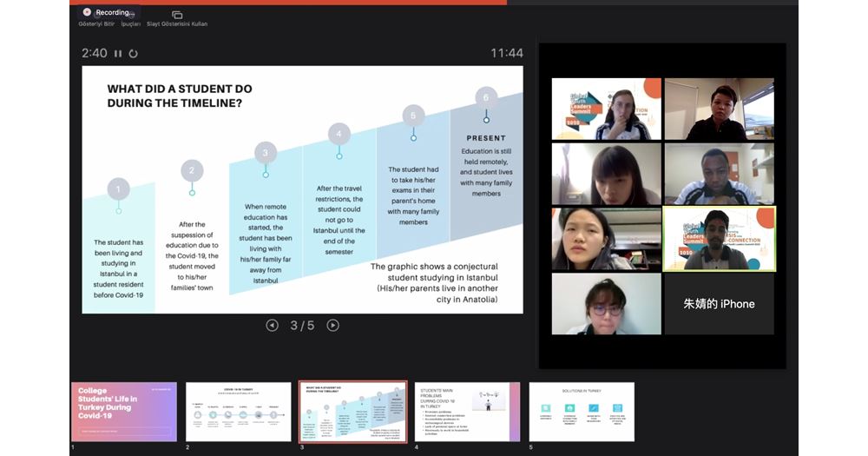This screenshot has height=456, width=868.
Task: Select the highlighted active speaker video tile
Action: (719, 239)
